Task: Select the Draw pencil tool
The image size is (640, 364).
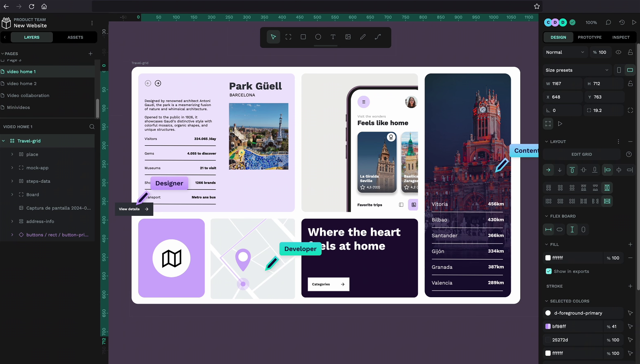Action: point(363,37)
